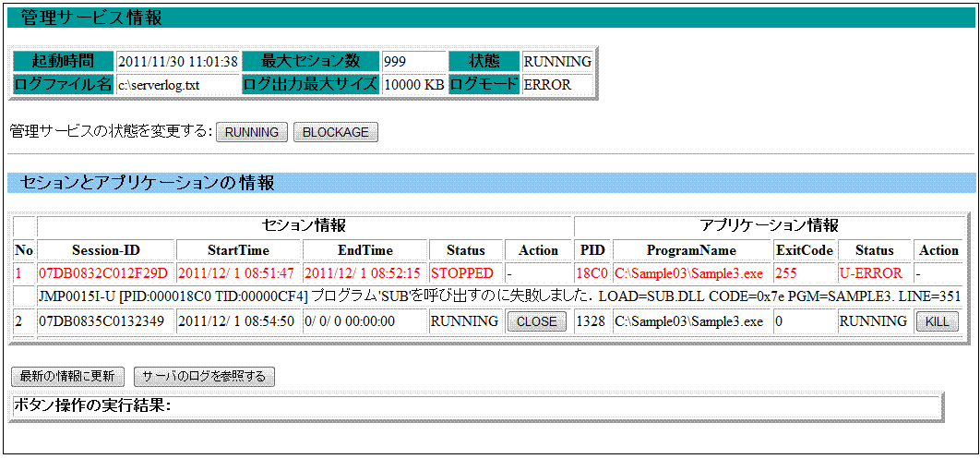Click the log output size 10000 KB
This screenshot has width=980, height=459.
[x=413, y=85]
